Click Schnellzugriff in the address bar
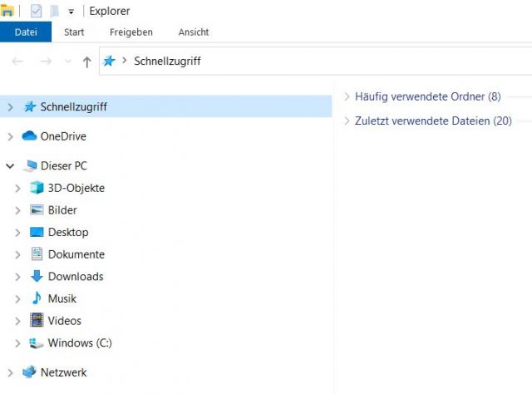 (x=167, y=61)
